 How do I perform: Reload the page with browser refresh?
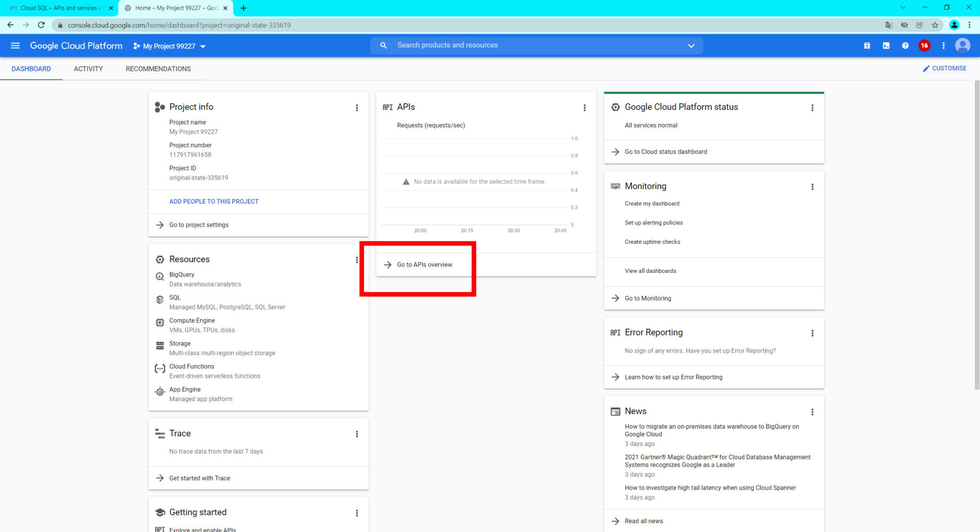[41, 24]
